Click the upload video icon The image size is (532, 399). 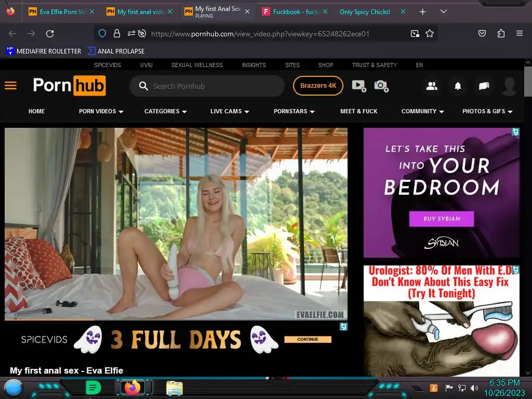(359, 86)
